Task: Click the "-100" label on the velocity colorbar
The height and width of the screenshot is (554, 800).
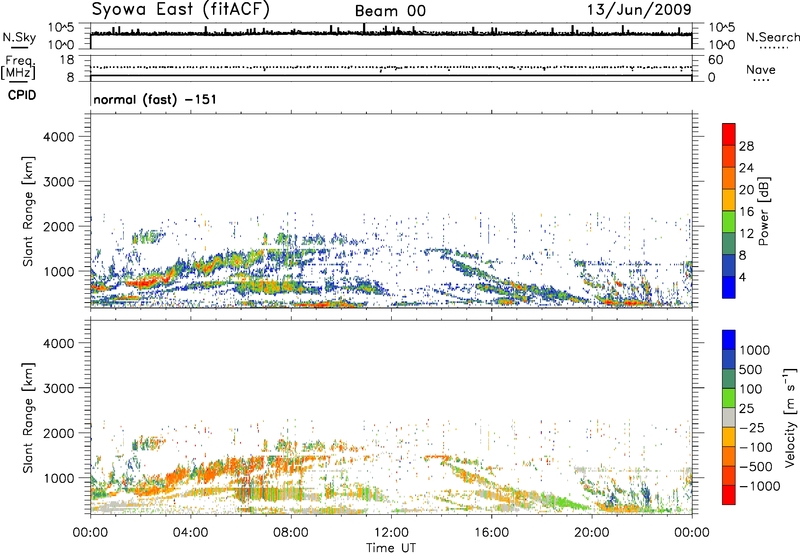Action: click(x=756, y=447)
